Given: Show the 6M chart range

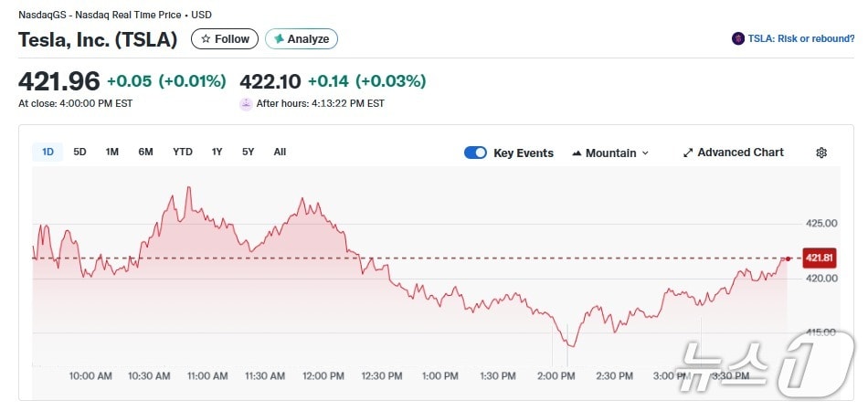Looking at the screenshot, I should pyautogui.click(x=145, y=152).
